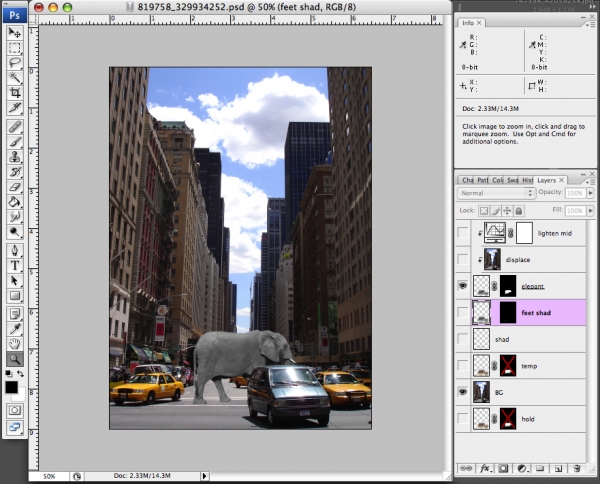Select the Path Selection tool
The width and height of the screenshot is (600, 484).
(15, 280)
